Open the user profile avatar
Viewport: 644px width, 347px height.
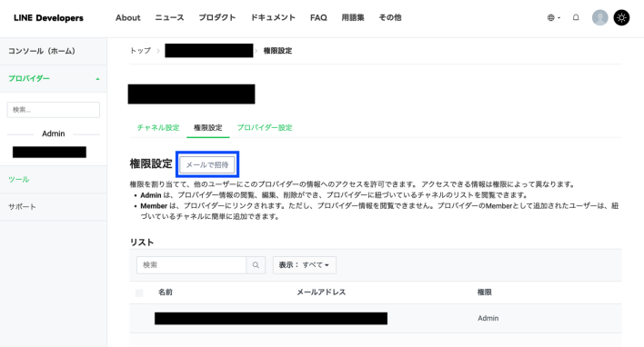click(x=599, y=17)
